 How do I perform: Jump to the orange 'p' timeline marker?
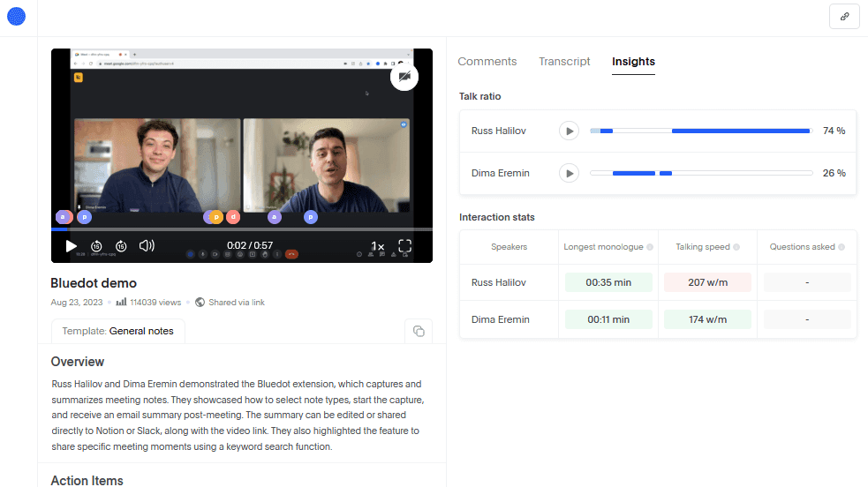click(215, 217)
